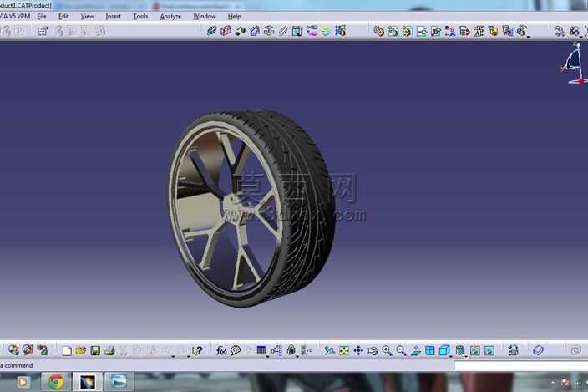
Task: Click the Graph Tree Reordering icon
Action: point(464,32)
